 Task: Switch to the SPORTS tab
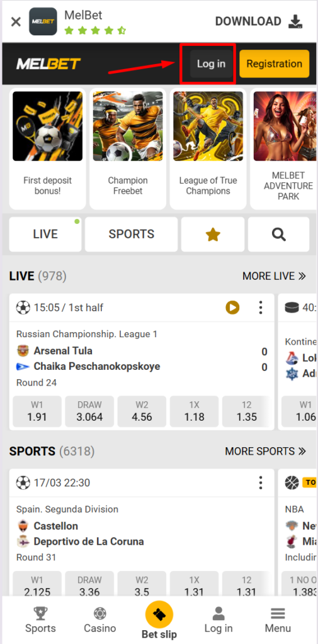pos(131,234)
